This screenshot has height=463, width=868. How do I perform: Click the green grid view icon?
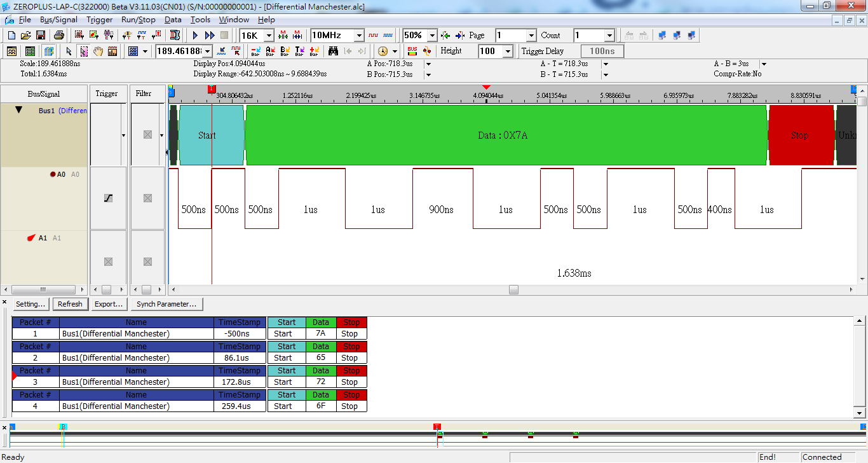pos(30,51)
